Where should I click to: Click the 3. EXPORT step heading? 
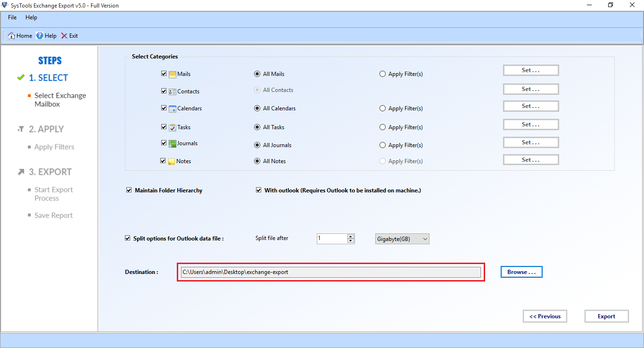pyautogui.click(x=50, y=172)
